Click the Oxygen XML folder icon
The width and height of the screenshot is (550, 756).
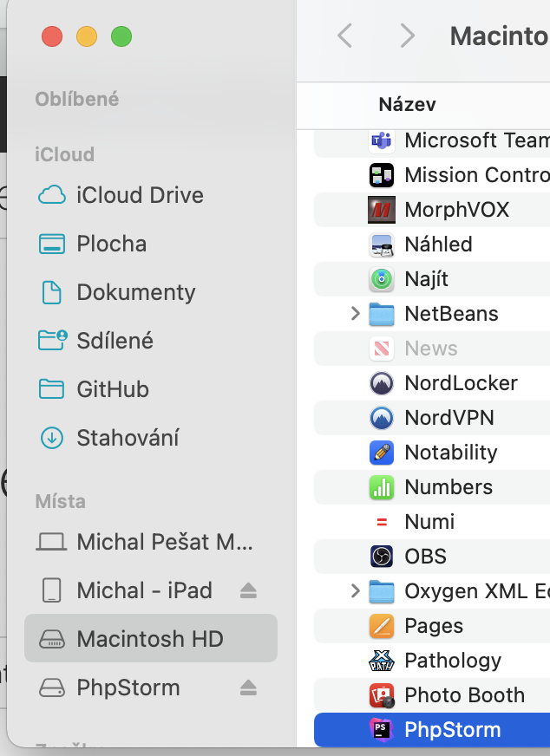pyautogui.click(x=382, y=591)
